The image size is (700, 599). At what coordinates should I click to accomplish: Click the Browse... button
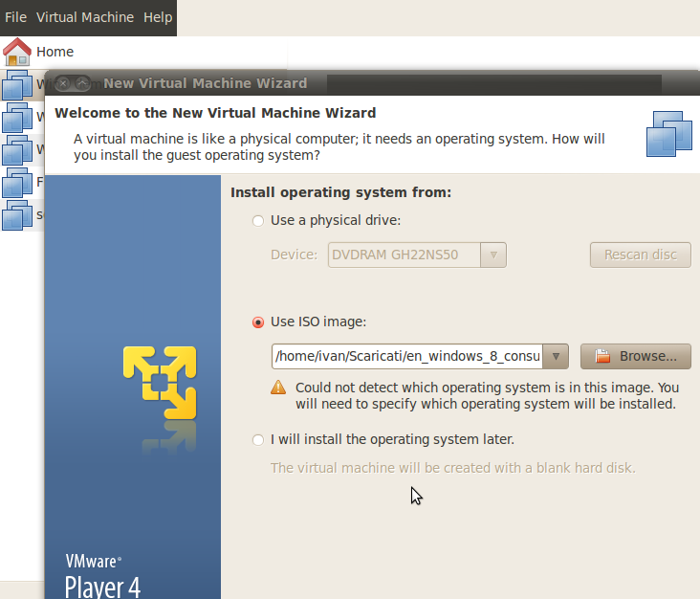pyautogui.click(x=636, y=357)
